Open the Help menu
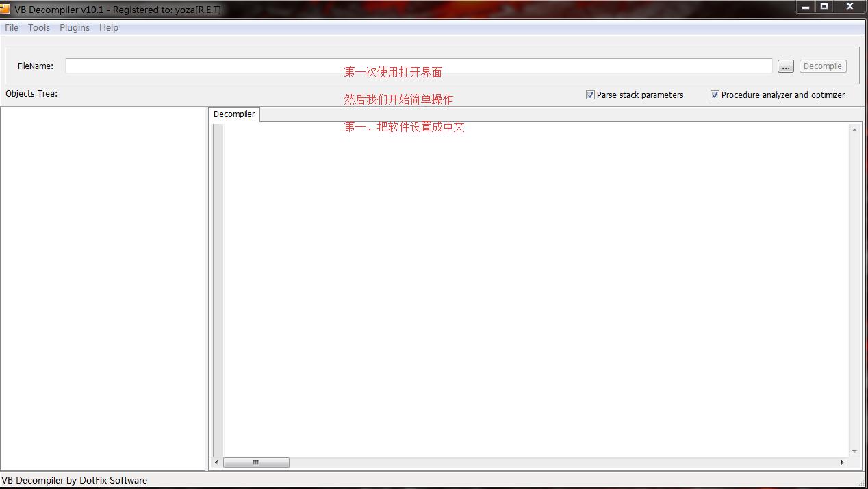Image resolution: width=868 pixels, height=489 pixels. pos(109,27)
